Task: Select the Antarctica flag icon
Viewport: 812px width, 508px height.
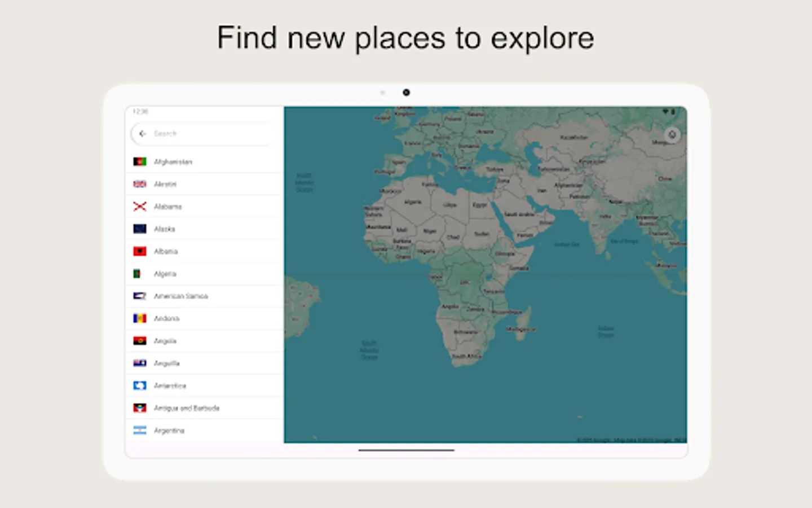Action: 139,386
